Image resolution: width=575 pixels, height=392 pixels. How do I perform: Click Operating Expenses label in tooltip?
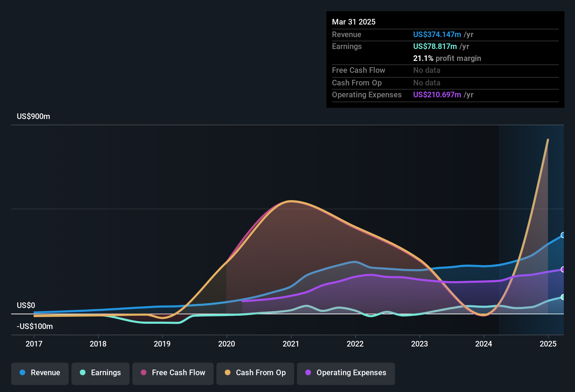pyautogui.click(x=367, y=94)
